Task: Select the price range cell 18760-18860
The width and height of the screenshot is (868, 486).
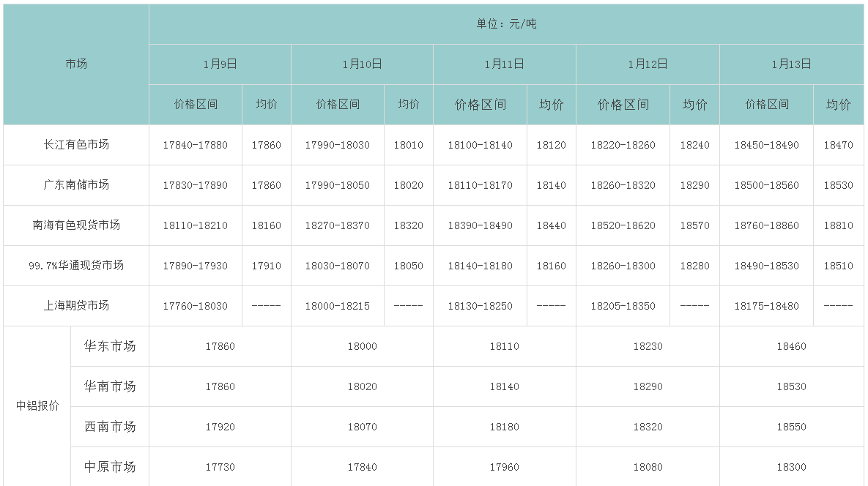Action: pos(766,226)
